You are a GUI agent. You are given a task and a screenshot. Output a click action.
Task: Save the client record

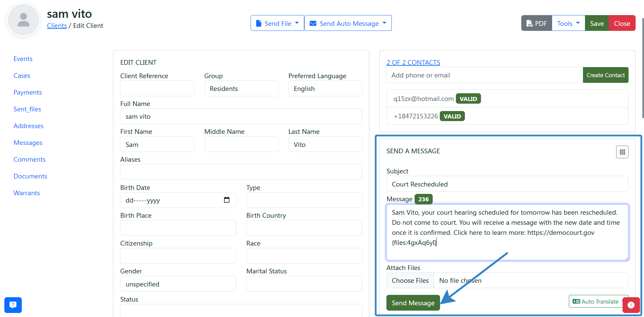(597, 23)
